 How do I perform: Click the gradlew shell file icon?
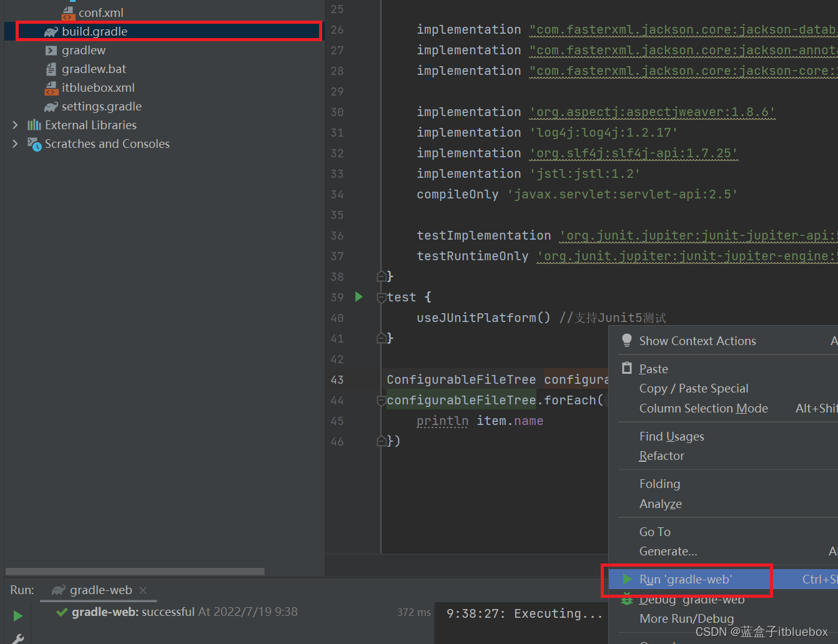[x=51, y=51]
